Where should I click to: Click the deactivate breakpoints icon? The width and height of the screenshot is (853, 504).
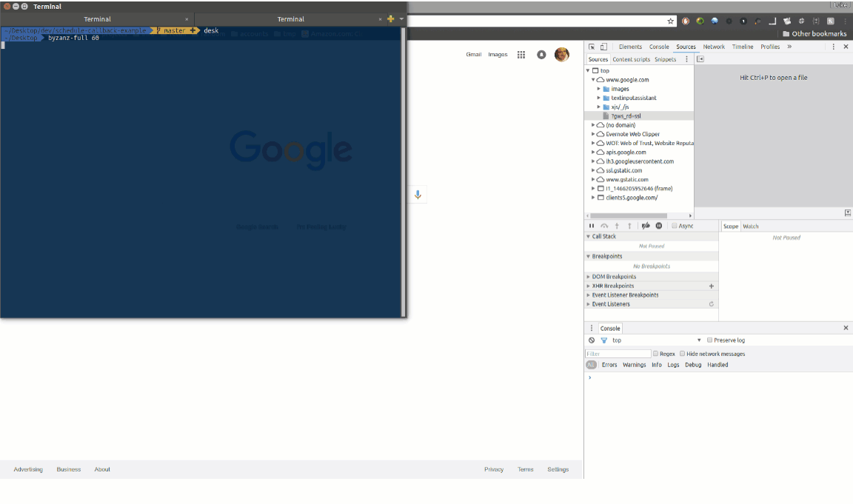point(643,226)
